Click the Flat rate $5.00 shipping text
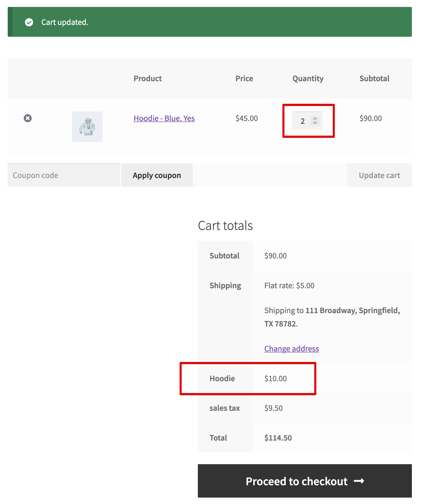The width and height of the screenshot is (425, 504). pos(289,285)
